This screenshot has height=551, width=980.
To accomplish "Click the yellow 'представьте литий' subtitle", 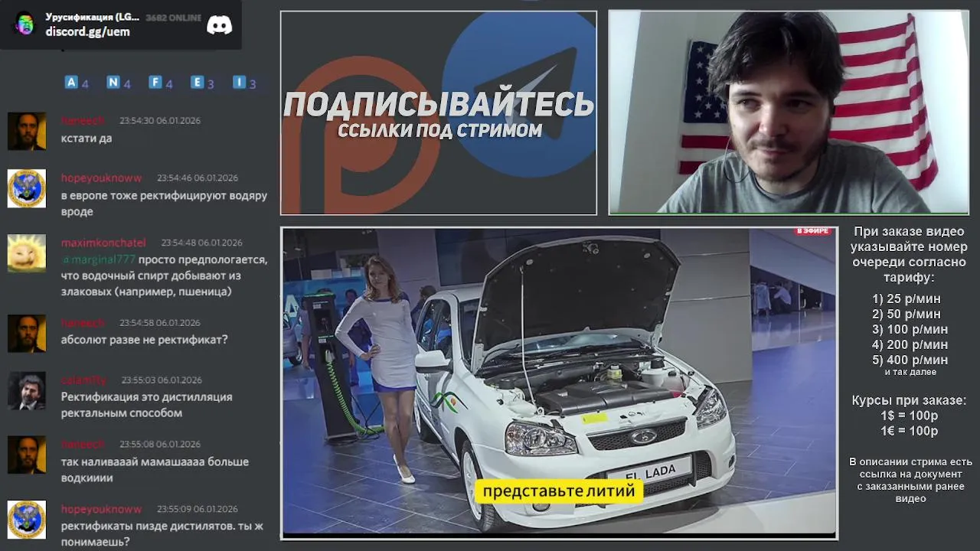I will (559, 491).
